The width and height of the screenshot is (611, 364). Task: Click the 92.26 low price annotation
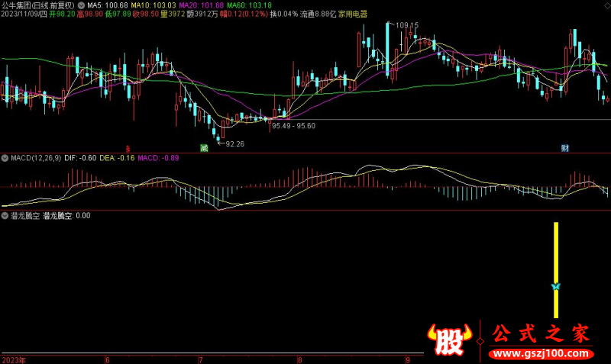232,143
